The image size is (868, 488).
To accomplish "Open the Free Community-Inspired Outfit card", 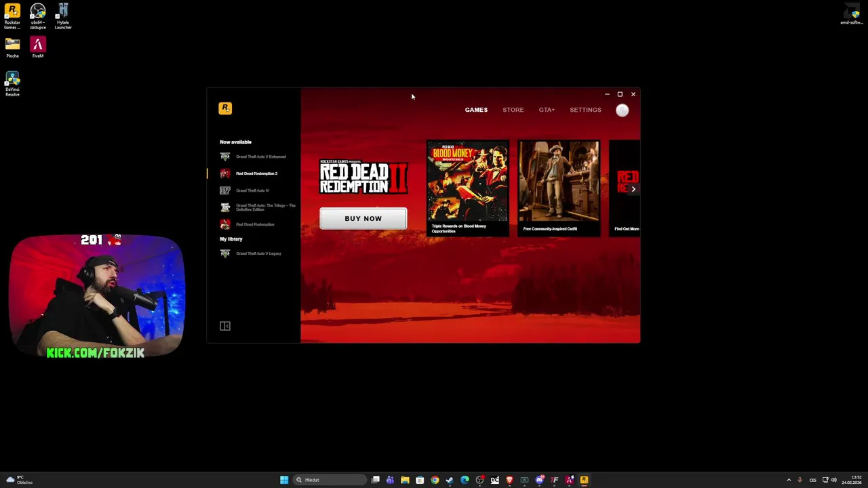I will [x=559, y=188].
